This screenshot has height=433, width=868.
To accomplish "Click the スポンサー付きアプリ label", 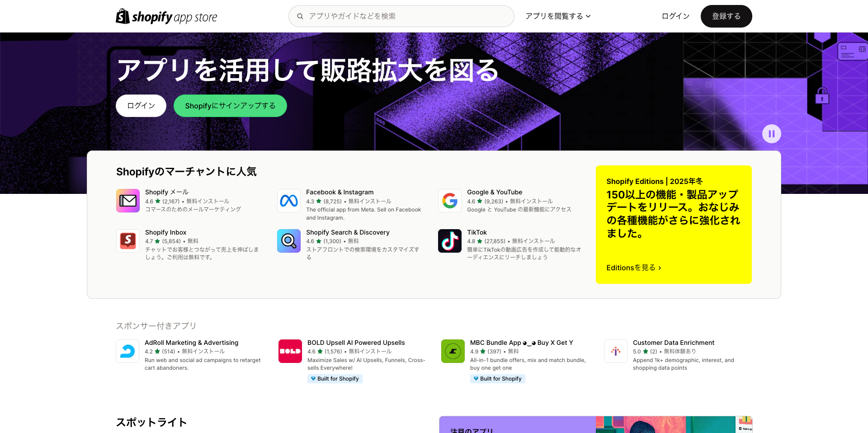I will click(x=156, y=326).
